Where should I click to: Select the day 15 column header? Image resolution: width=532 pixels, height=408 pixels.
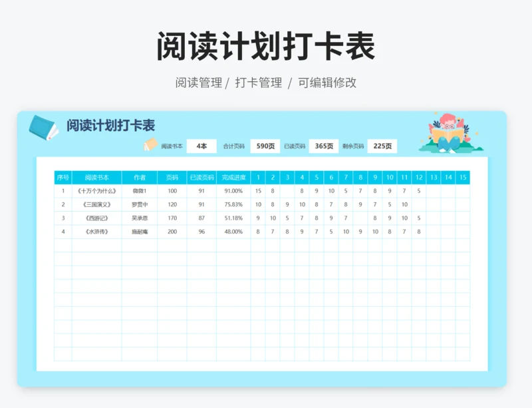(463, 178)
